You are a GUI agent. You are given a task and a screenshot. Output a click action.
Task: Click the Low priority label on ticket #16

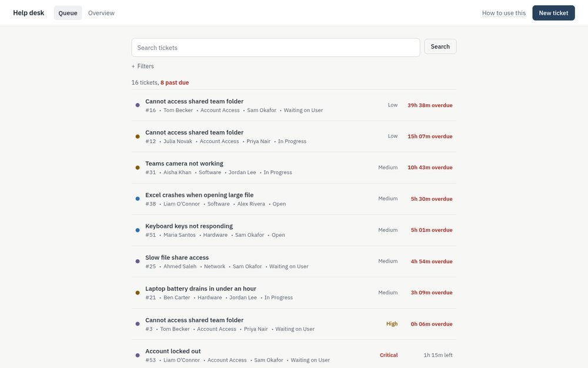(393, 105)
